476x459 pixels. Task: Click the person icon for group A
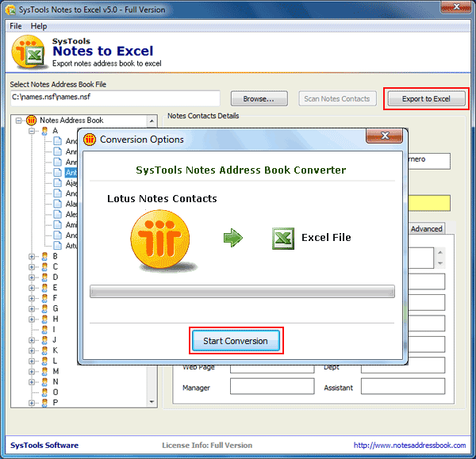[x=44, y=131]
